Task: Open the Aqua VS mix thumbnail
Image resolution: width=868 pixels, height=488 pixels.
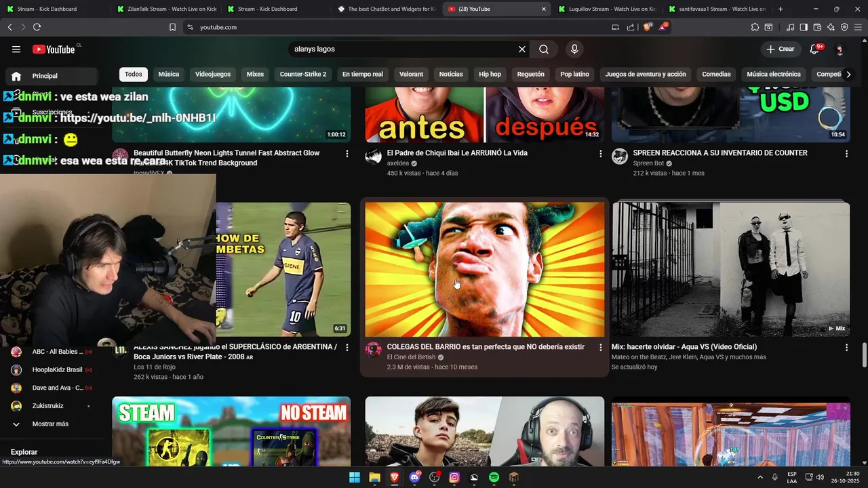Action: click(x=730, y=269)
